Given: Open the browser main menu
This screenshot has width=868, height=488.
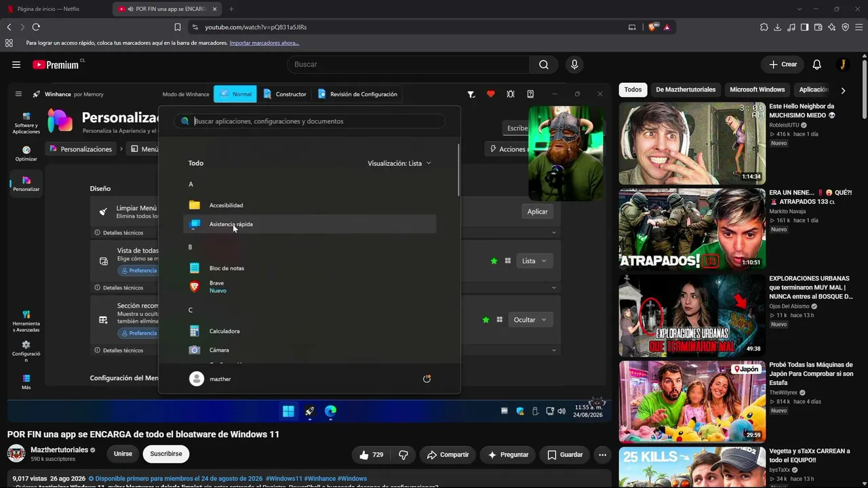Looking at the screenshot, I should point(859,27).
